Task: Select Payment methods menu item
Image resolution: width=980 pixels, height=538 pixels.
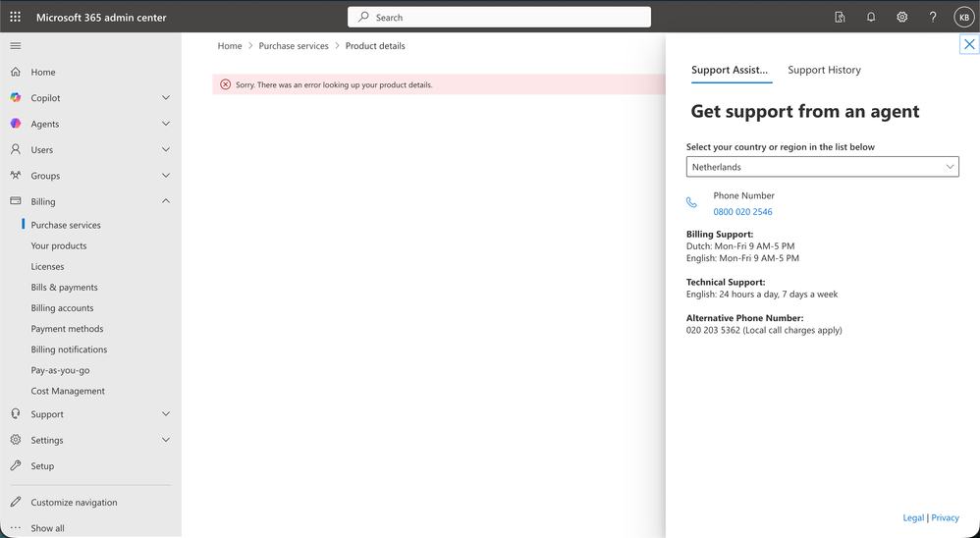Action: click(x=67, y=329)
